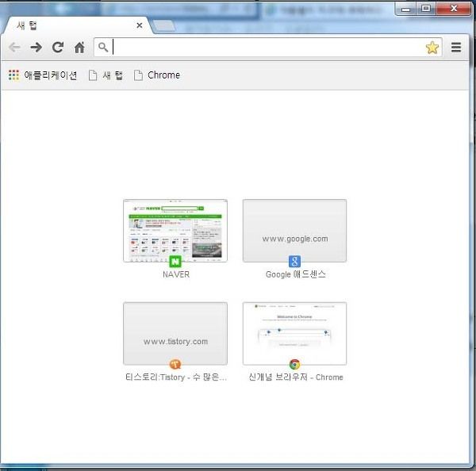Minimize the Chrome window
476x471 pixels.
pyautogui.click(x=406, y=9)
